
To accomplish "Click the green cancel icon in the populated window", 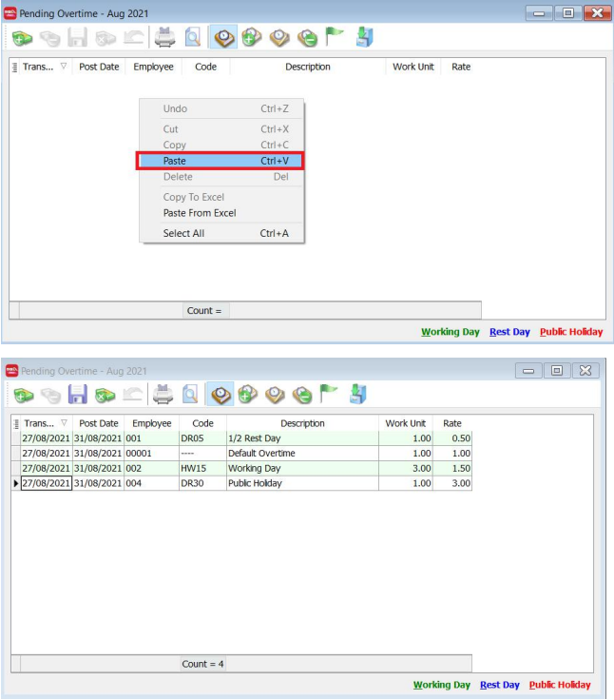I will [x=105, y=394].
